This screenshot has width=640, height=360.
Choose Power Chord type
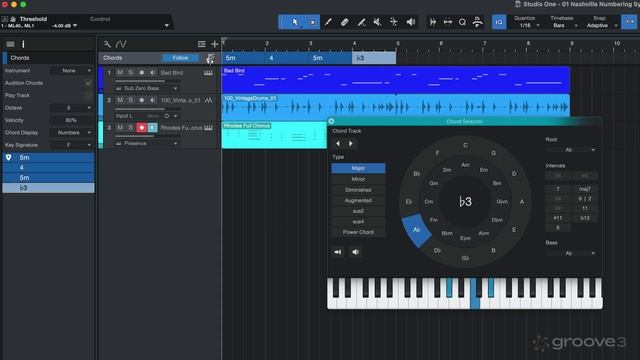358,232
